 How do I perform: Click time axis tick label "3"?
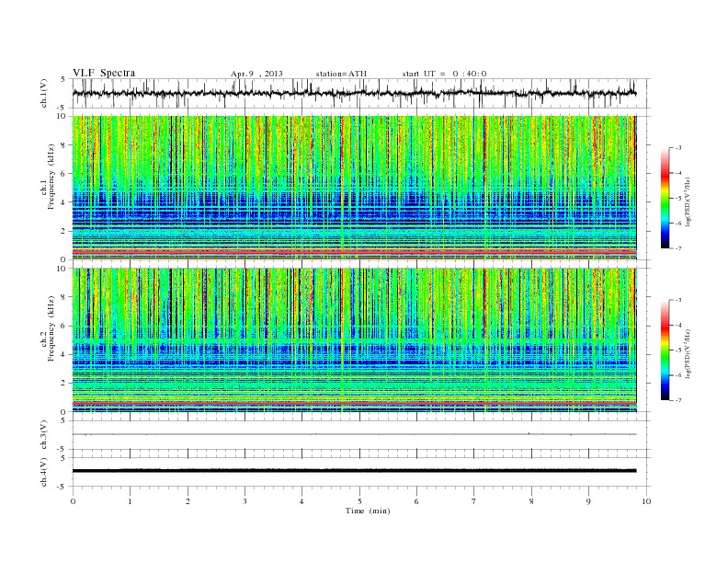tap(245, 501)
